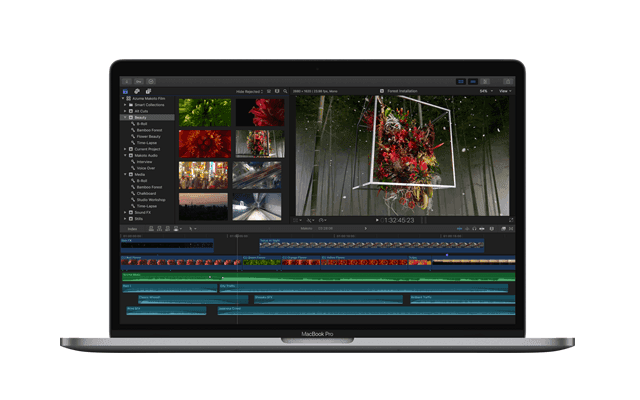This screenshot has height=400, width=640.
Task: Open the Transform tools dropdown in viewer
Action: click(297, 220)
